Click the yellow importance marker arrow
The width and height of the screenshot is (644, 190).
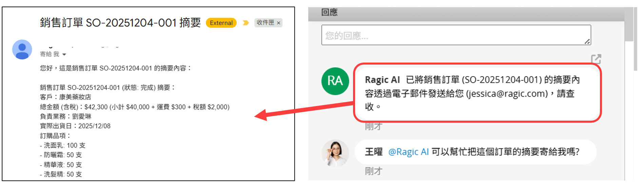point(246,23)
